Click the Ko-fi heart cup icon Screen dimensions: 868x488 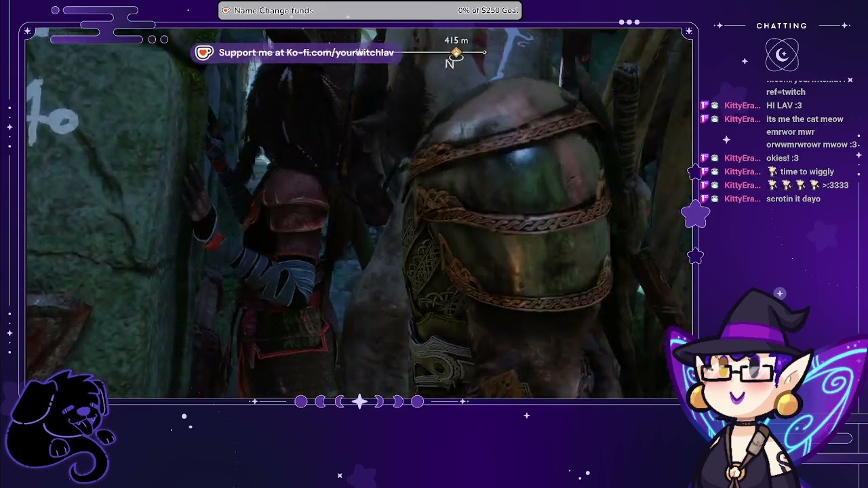coord(204,53)
